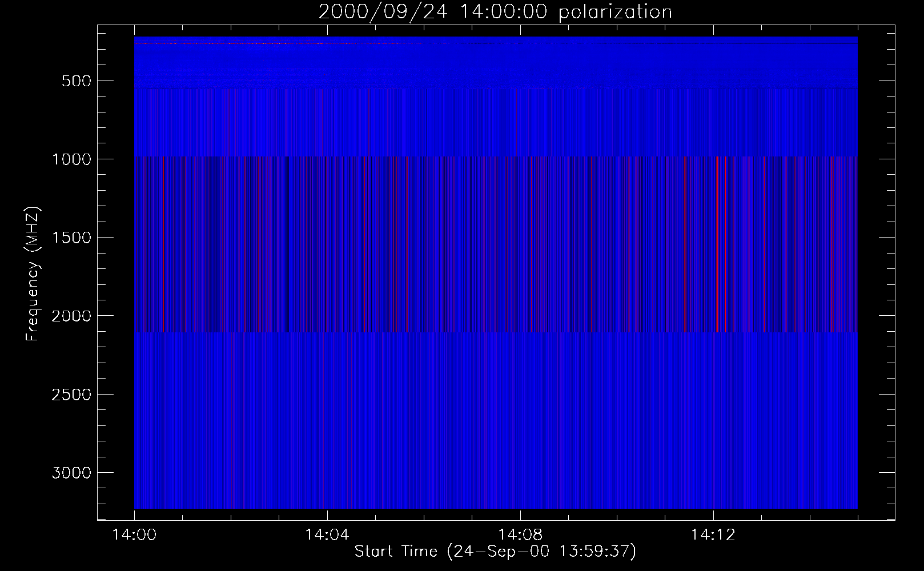
Task: Click the 500 frequency tick label
Action: [77, 81]
